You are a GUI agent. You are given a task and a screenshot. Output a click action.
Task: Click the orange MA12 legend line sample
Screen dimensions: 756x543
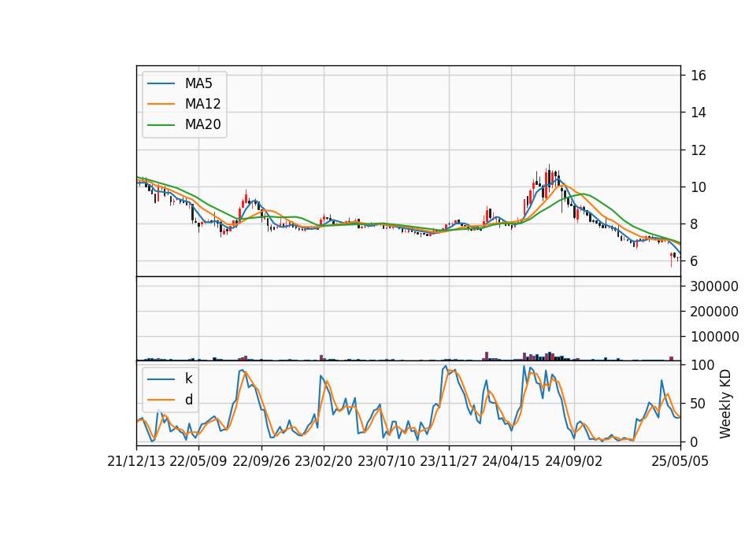point(161,104)
